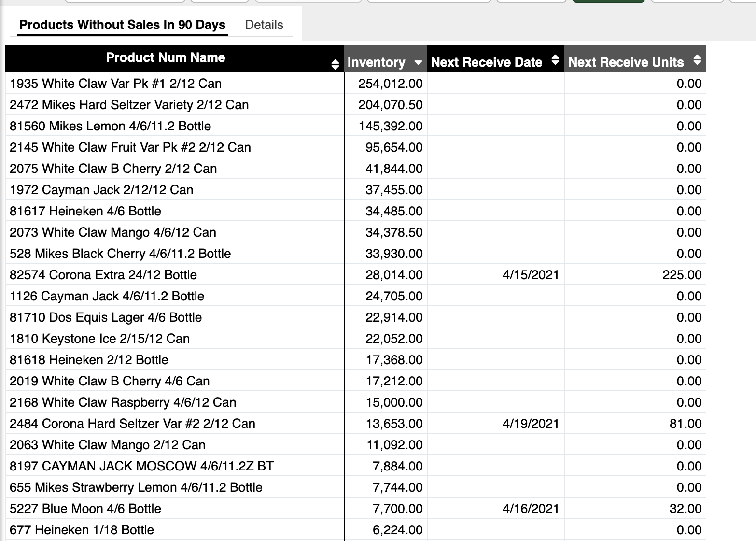Select row 81617 Heineken 4/6 Bottle
Image resolution: width=756 pixels, height=541 pixels.
pos(355,211)
